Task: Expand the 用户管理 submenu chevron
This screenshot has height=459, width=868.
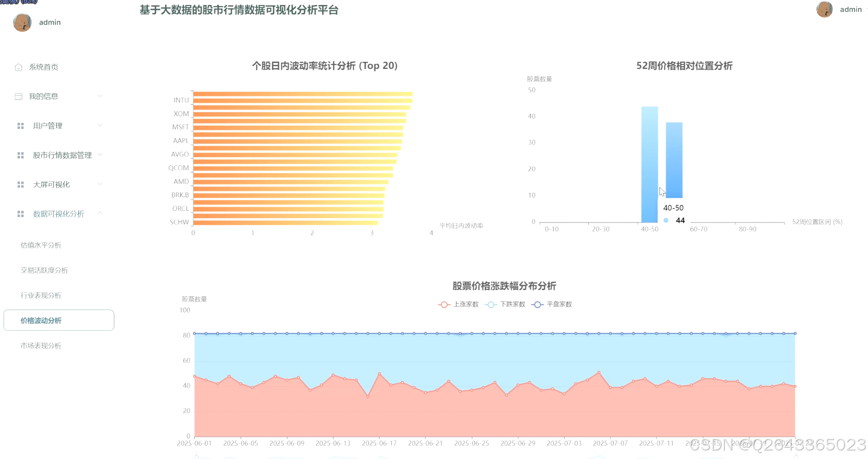Action: 100,125
